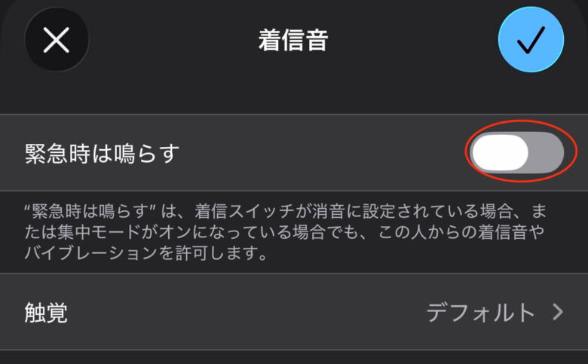Viewport: 588px width, 364px height.
Task: Confirm with the blue checkmark icon
Action: pyautogui.click(x=531, y=39)
